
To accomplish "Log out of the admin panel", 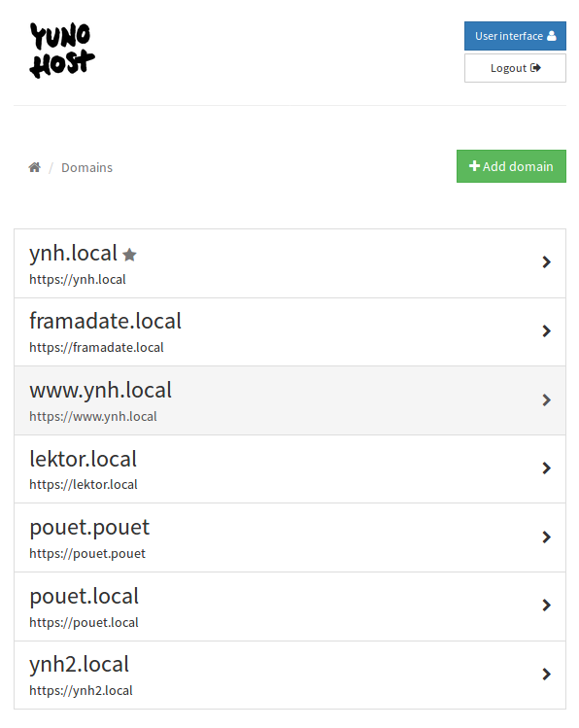I will click(x=515, y=68).
